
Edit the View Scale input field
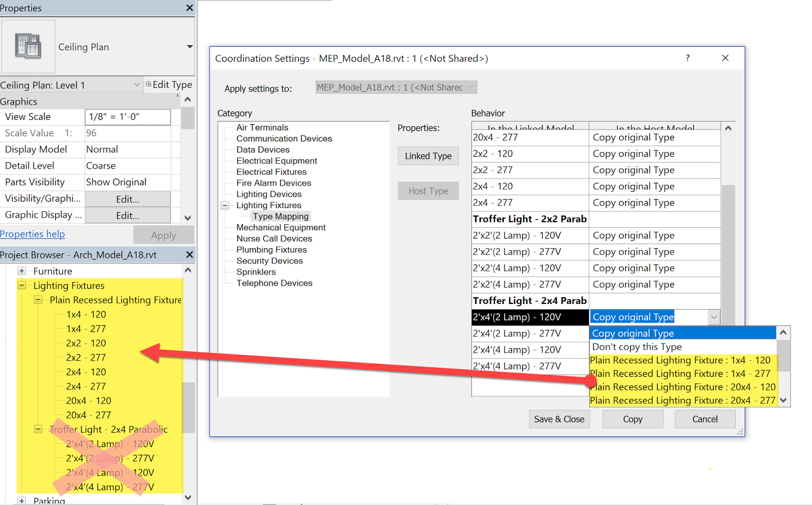pyautogui.click(x=127, y=117)
